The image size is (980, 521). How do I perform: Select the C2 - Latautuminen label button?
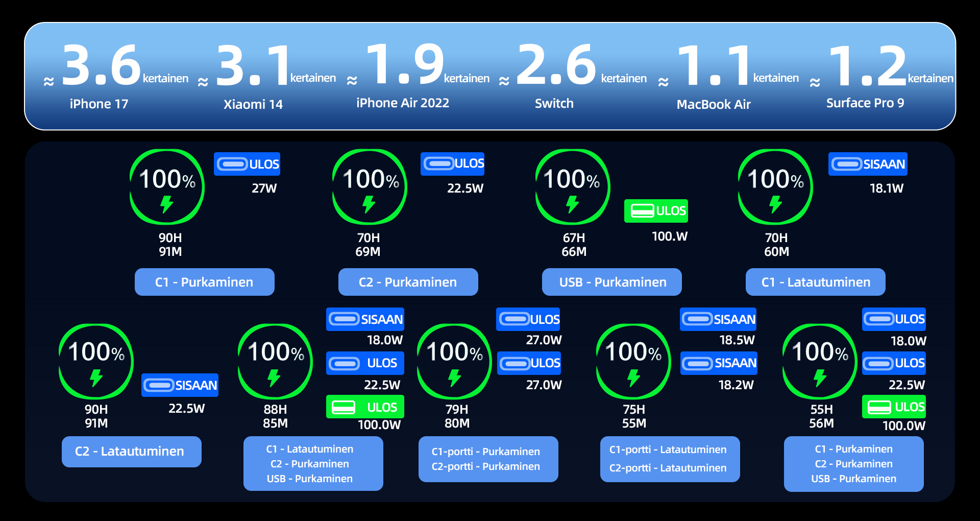(131, 452)
